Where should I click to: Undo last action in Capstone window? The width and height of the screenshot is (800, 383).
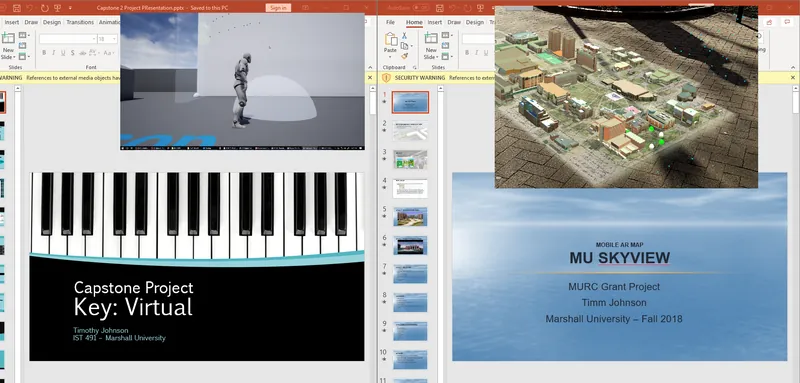[30, 8]
